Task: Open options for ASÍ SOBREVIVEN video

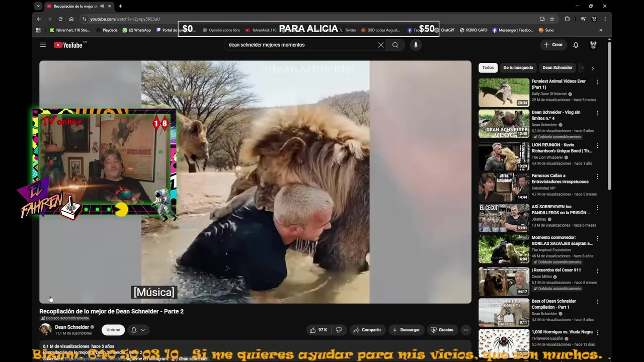Action: pyautogui.click(x=597, y=208)
